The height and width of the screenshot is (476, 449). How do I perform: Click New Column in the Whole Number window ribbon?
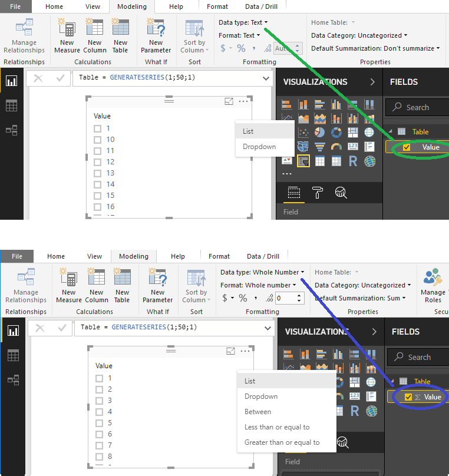click(97, 285)
